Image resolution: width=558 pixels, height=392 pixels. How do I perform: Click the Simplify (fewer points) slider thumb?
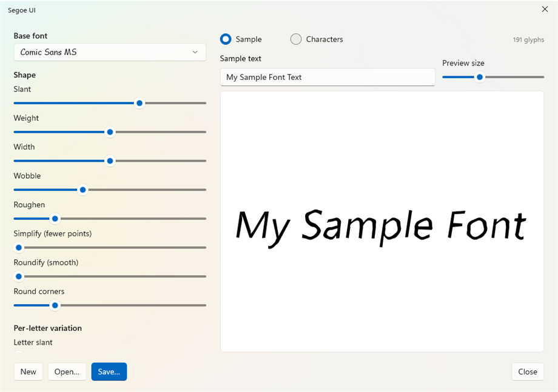(x=19, y=247)
